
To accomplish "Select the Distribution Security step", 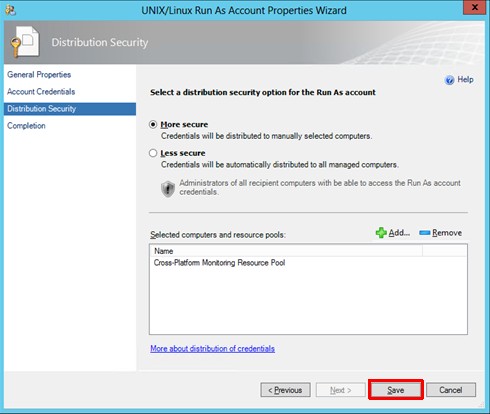I will click(x=70, y=109).
